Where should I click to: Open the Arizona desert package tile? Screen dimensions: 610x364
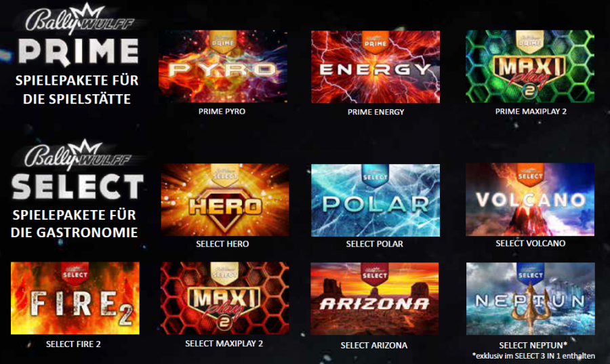(x=375, y=299)
